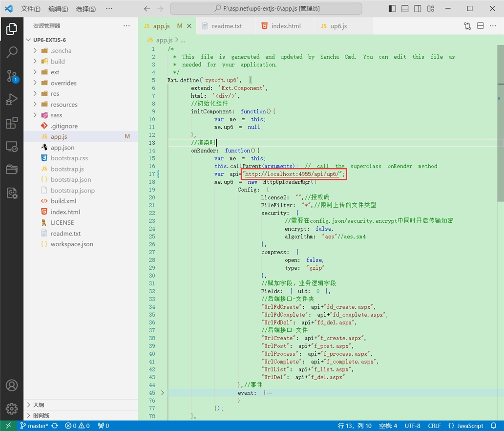Viewport: 504px width, 431px height.
Task: Toggle the secondary sidebar layout button
Action: pos(418,9)
